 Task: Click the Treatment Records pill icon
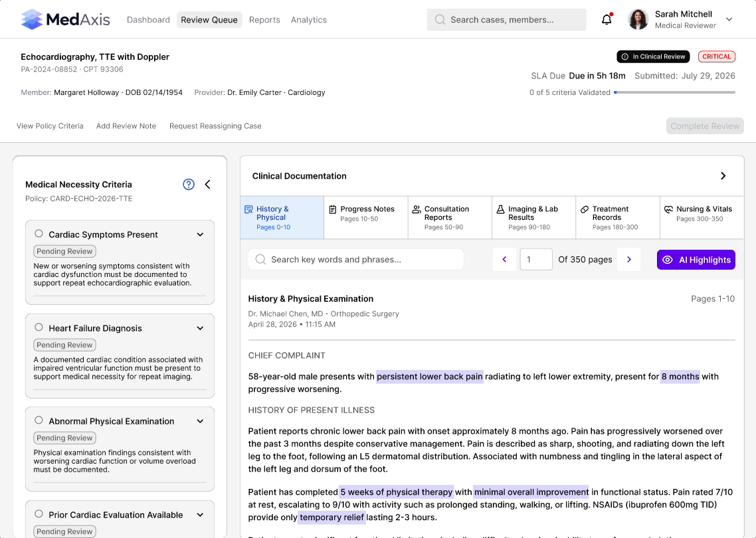[x=585, y=209]
